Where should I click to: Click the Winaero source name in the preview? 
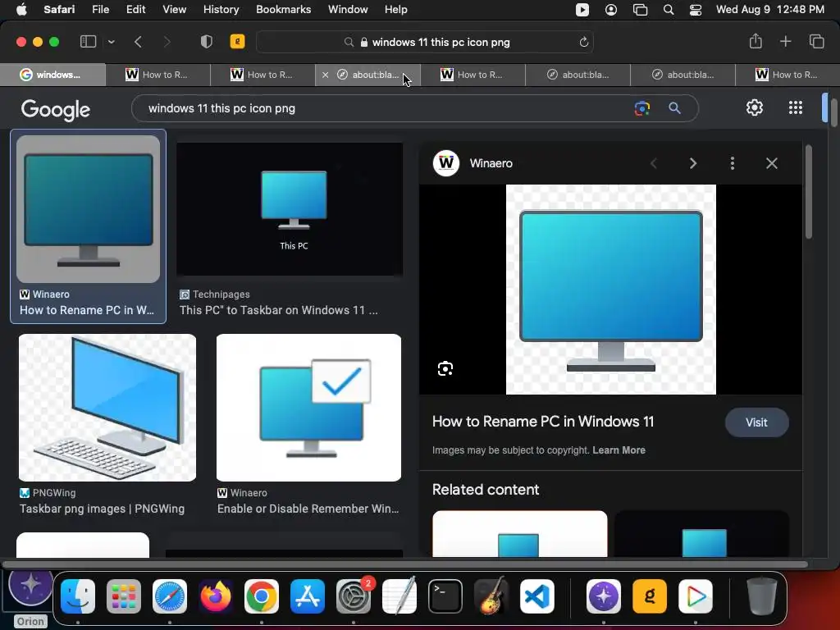(x=491, y=163)
